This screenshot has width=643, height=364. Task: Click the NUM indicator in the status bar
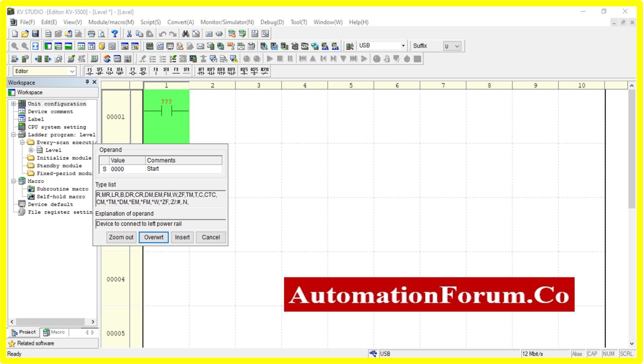point(609,354)
